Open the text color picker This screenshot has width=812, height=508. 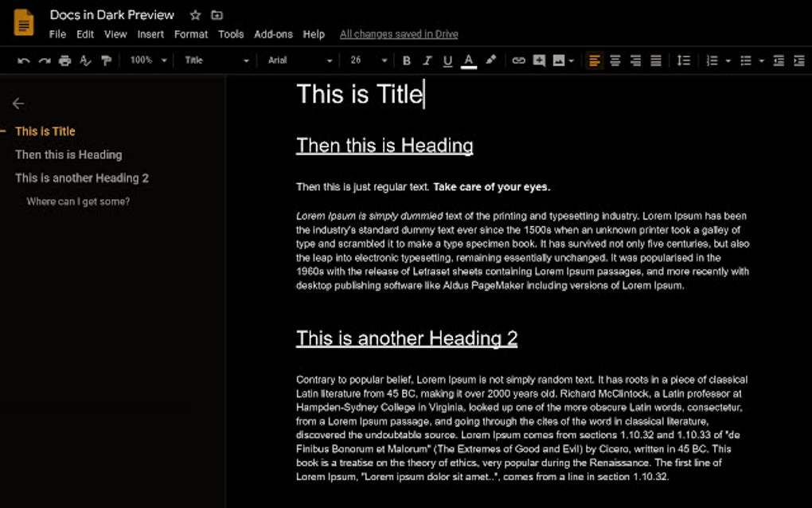pos(468,60)
